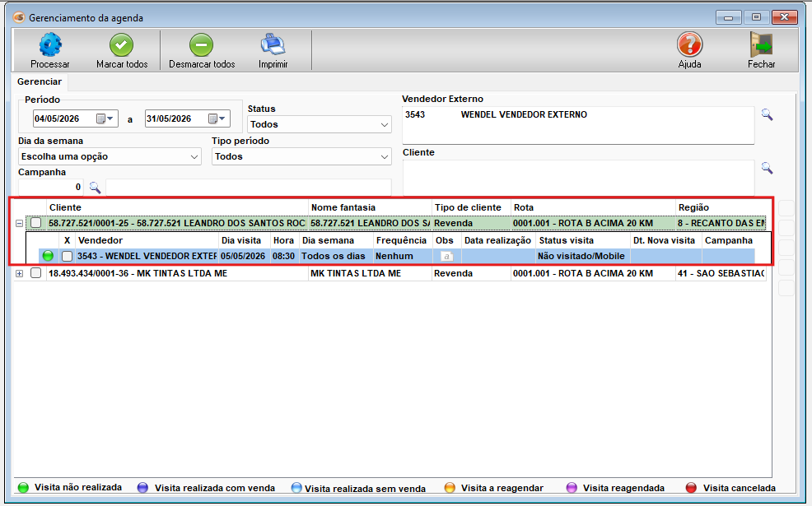
Task: Click the Fechar door exit icon
Action: (761, 44)
